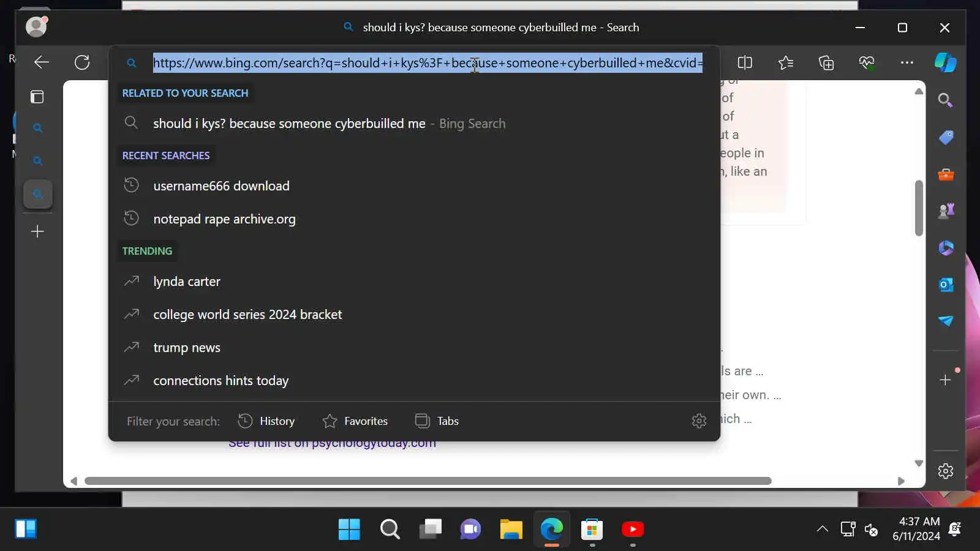Click the horizontal scrollbar left arrow

74,481
